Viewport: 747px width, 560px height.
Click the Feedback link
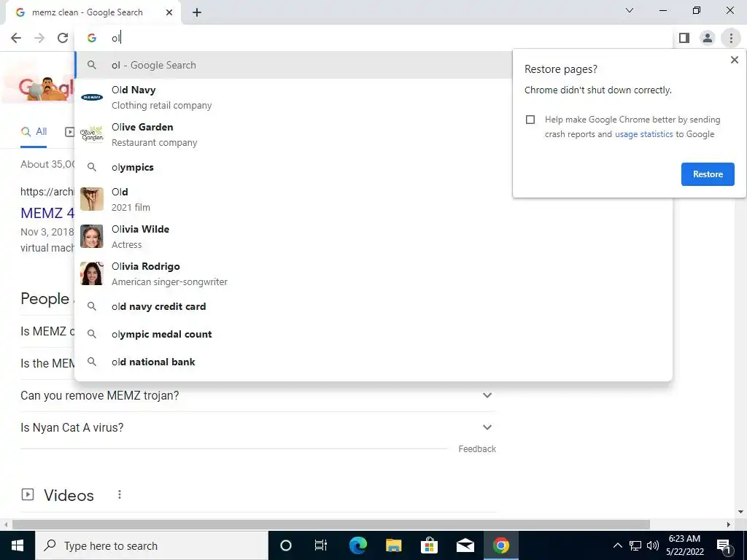coord(477,449)
